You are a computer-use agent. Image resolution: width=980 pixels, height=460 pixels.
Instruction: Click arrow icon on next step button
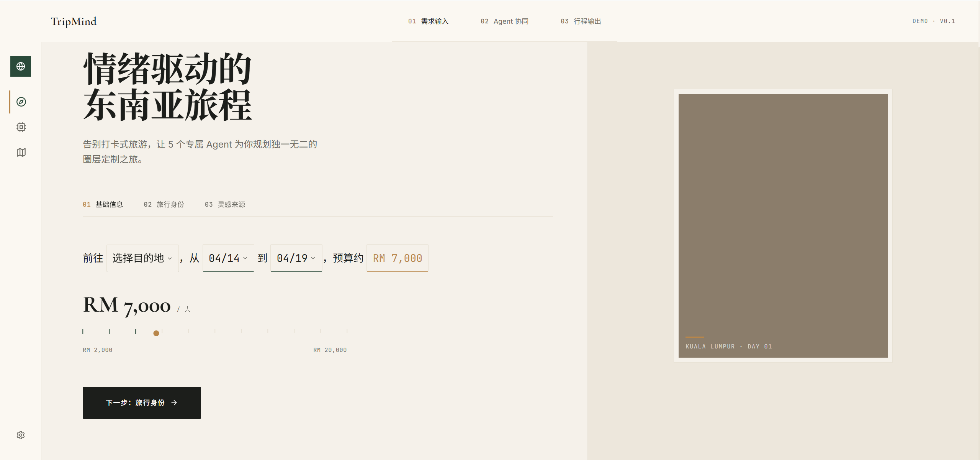click(174, 403)
